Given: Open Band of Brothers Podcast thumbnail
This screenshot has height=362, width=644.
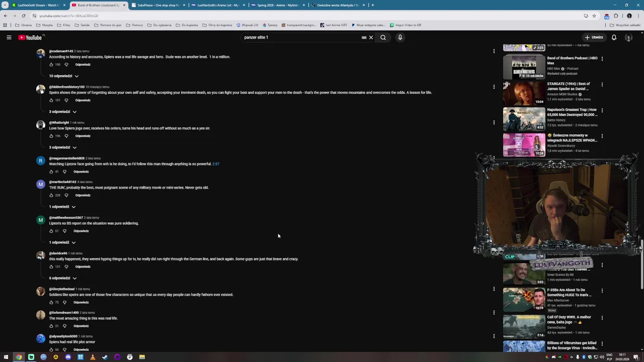Looking at the screenshot, I should pyautogui.click(x=524, y=66).
